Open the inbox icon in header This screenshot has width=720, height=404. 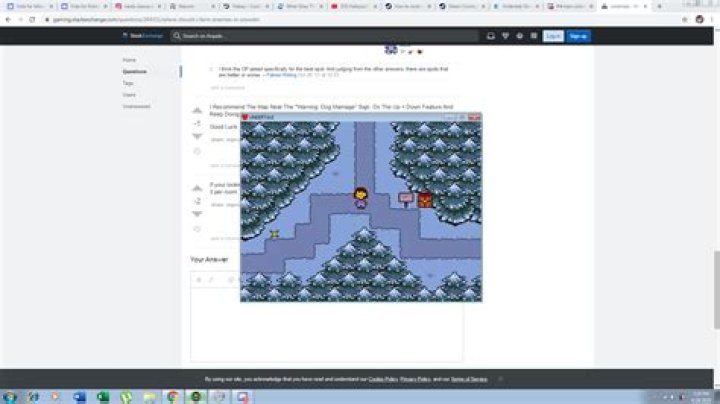coord(490,36)
